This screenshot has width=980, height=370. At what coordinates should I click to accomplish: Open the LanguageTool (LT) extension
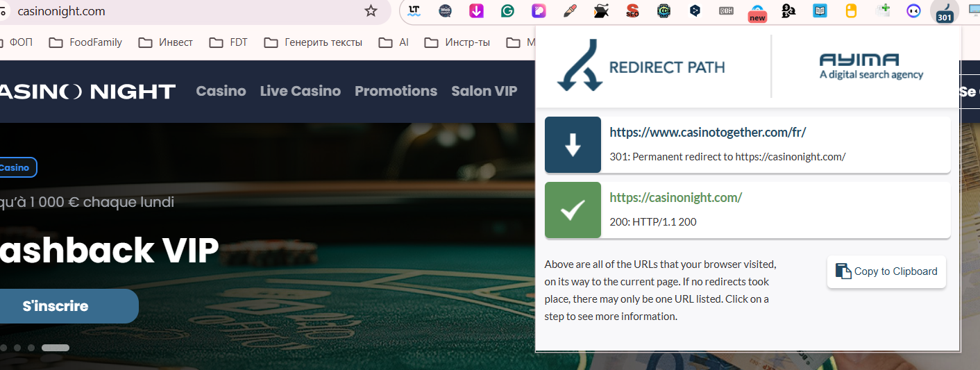(415, 10)
